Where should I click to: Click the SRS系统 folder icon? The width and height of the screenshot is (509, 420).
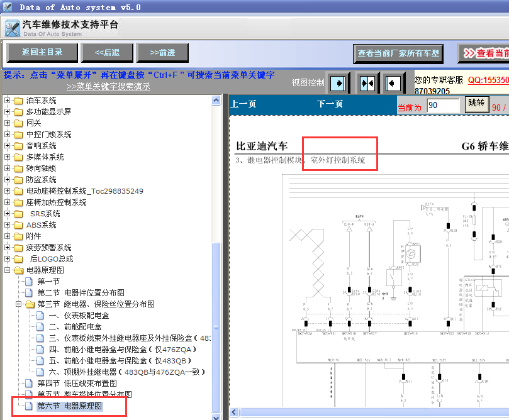[18, 214]
